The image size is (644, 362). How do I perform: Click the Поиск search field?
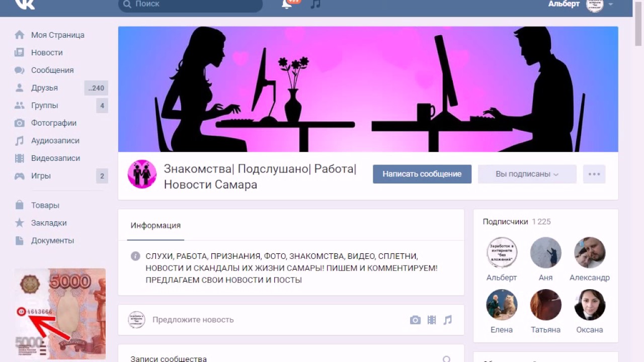(190, 5)
